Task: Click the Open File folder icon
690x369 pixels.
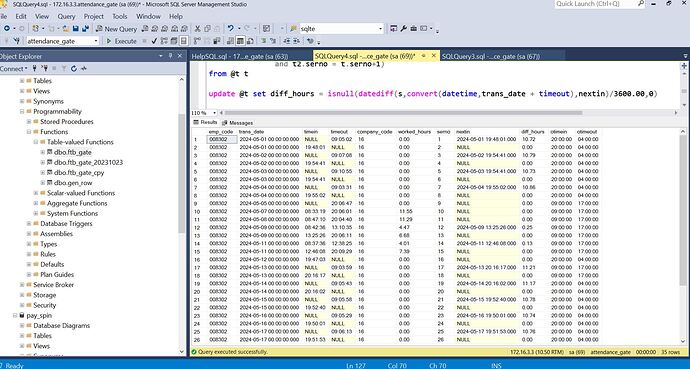Action: point(66,29)
